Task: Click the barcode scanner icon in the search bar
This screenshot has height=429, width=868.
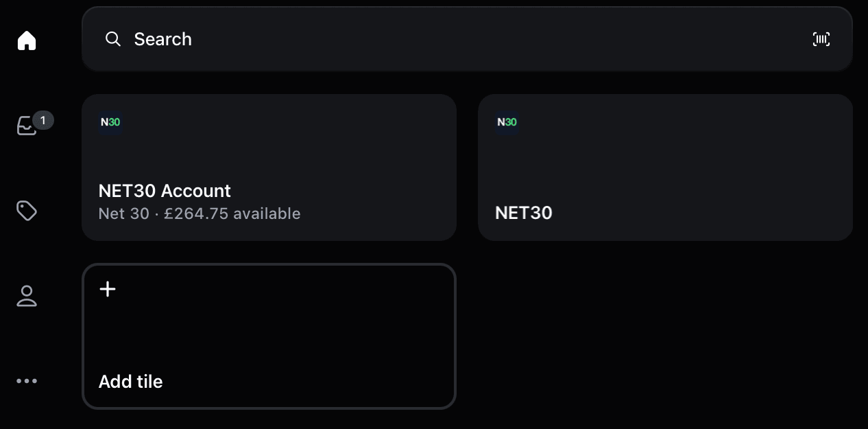Action: tap(821, 39)
